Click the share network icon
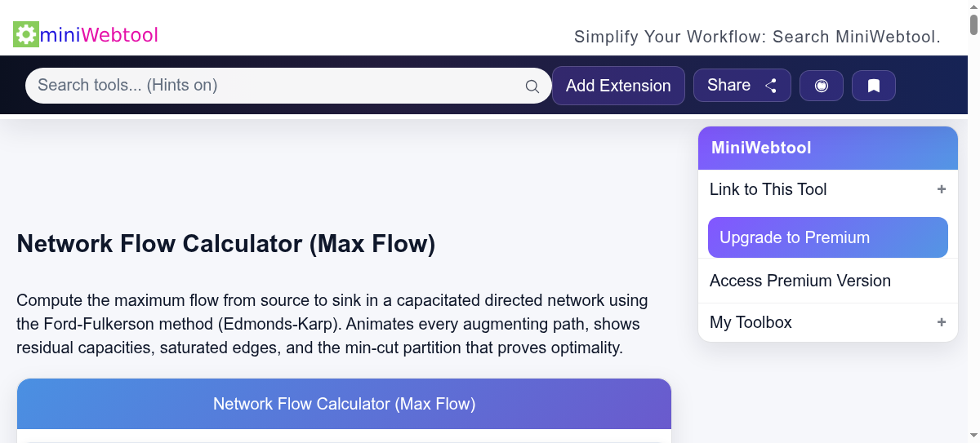 (x=770, y=86)
